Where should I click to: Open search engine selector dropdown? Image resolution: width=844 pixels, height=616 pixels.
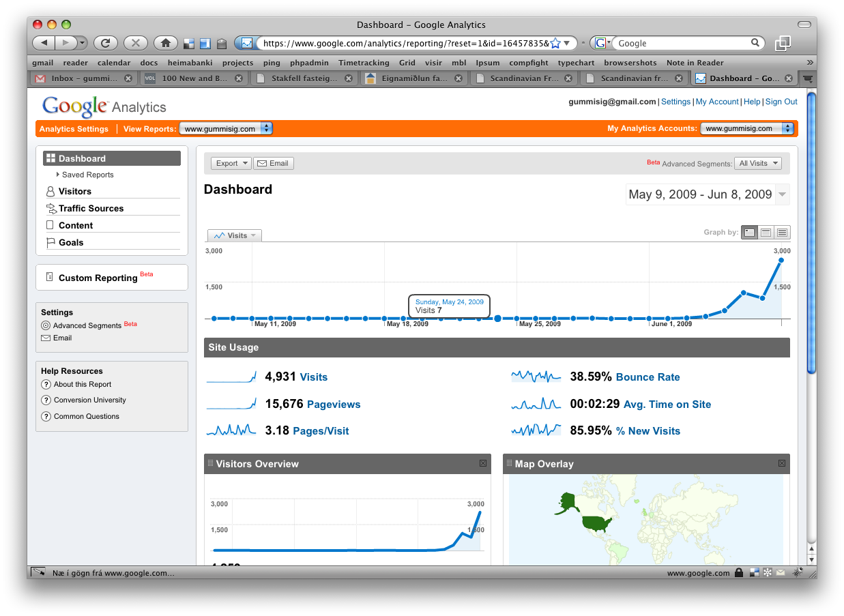pos(601,43)
